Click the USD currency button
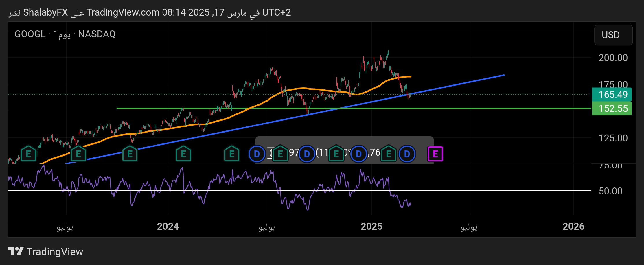This screenshot has height=265, width=644. click(613, 35)
